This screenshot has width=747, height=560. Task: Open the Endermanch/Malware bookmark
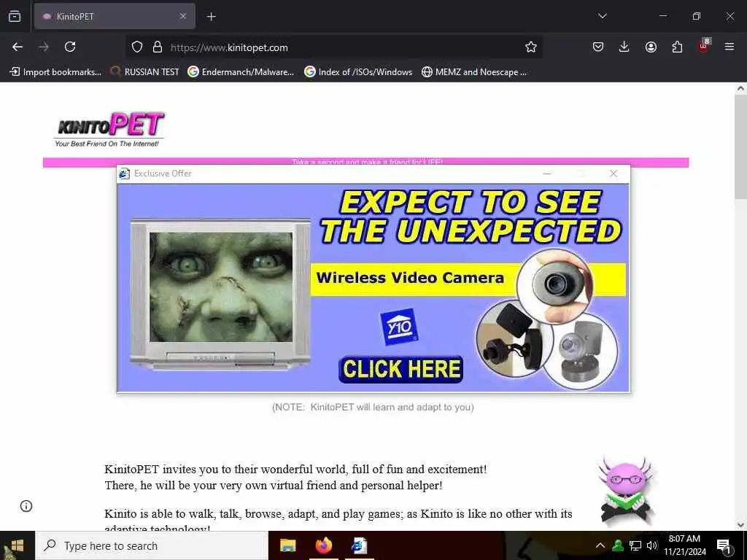(241, 72)
